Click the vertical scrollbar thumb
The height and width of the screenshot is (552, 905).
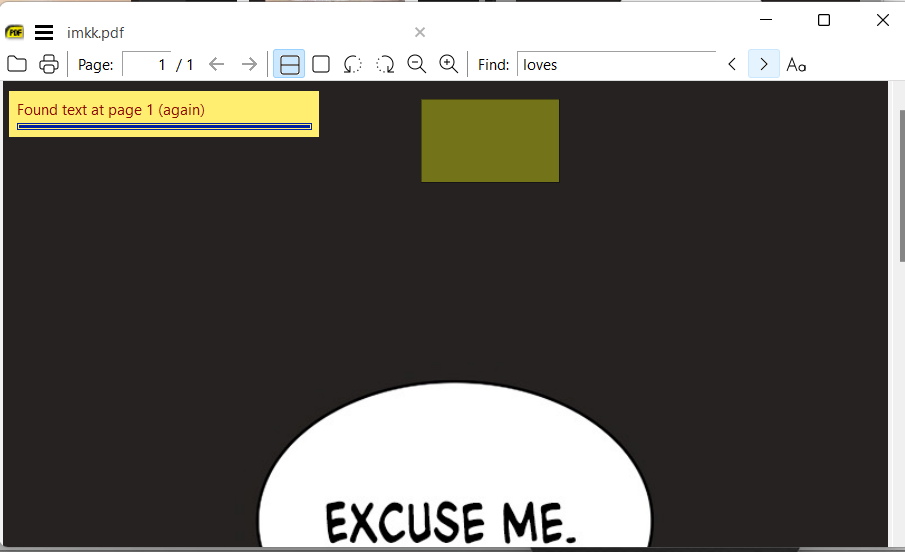coord(902,185)
